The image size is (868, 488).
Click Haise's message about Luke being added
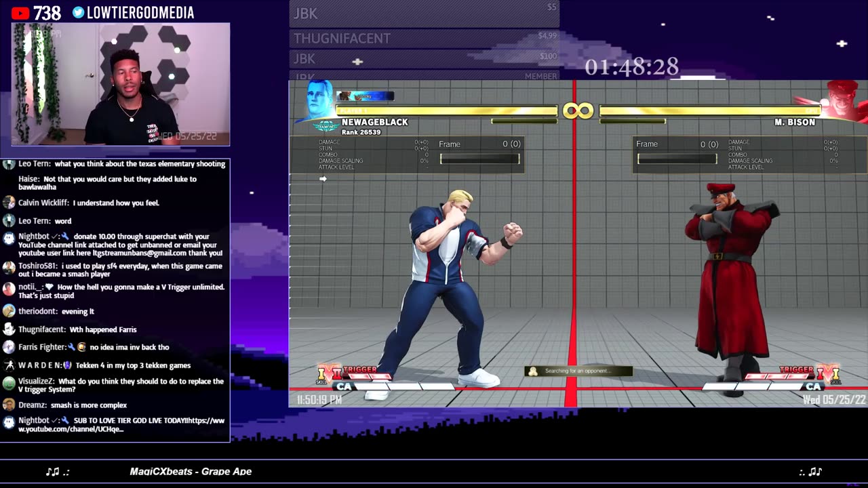click(107, 183)
